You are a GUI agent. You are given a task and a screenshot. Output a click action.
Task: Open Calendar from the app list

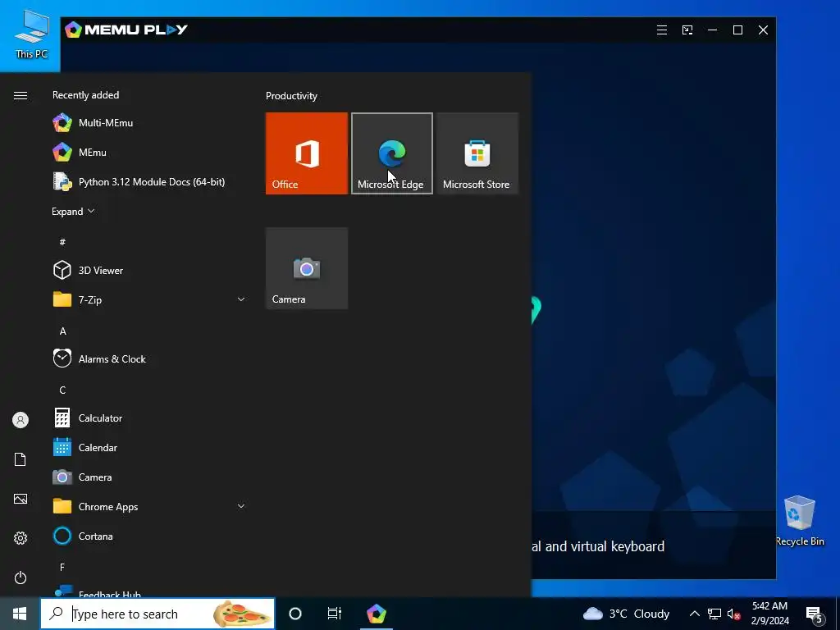click(x=149, y=447)
